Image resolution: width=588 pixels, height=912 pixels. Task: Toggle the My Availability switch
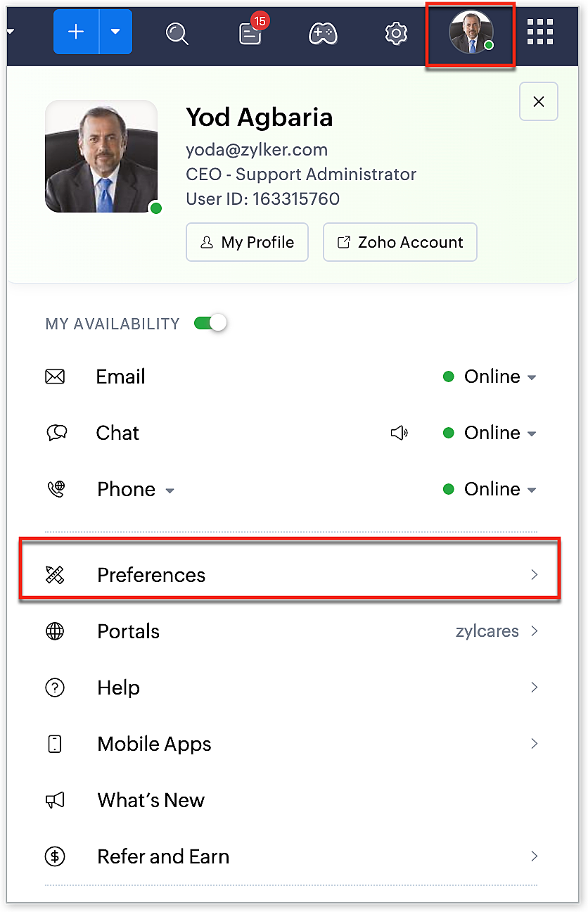pos(210,323)
